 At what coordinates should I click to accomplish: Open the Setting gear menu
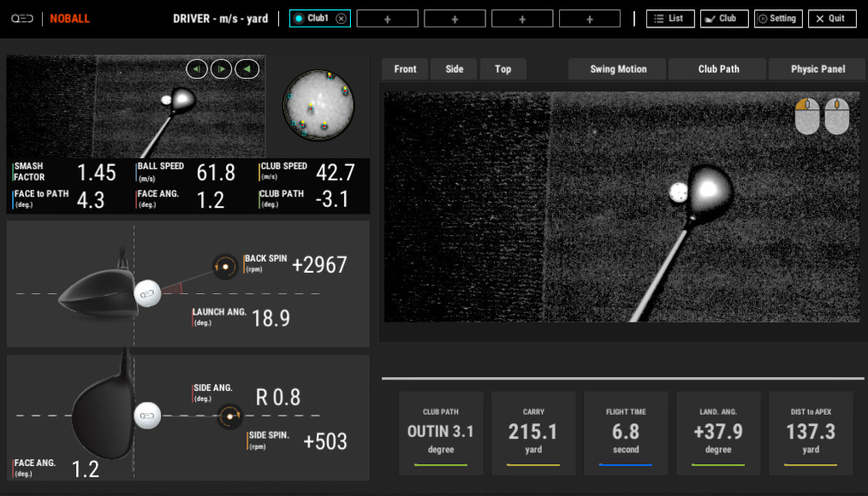click(777, 19)
